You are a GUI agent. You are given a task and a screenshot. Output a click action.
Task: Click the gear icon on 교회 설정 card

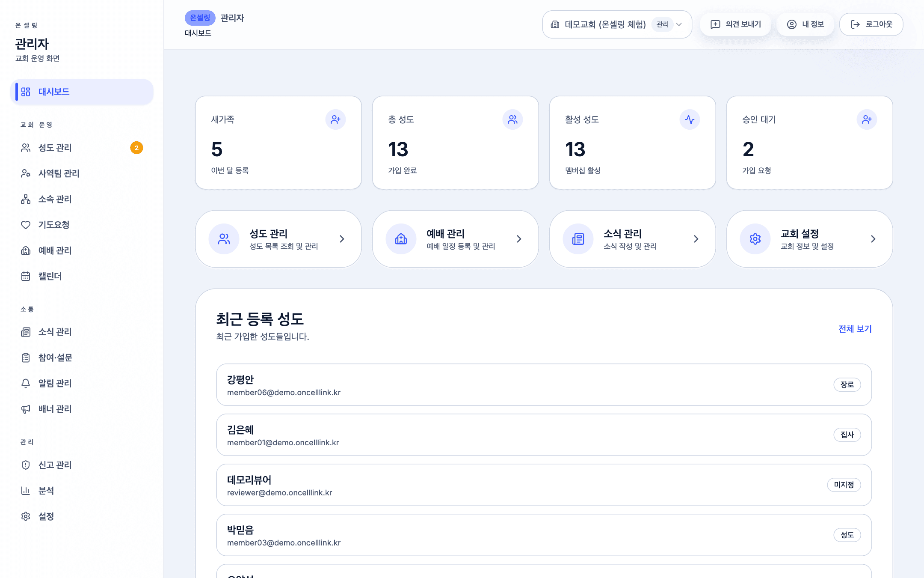click(x=755, y=239)
